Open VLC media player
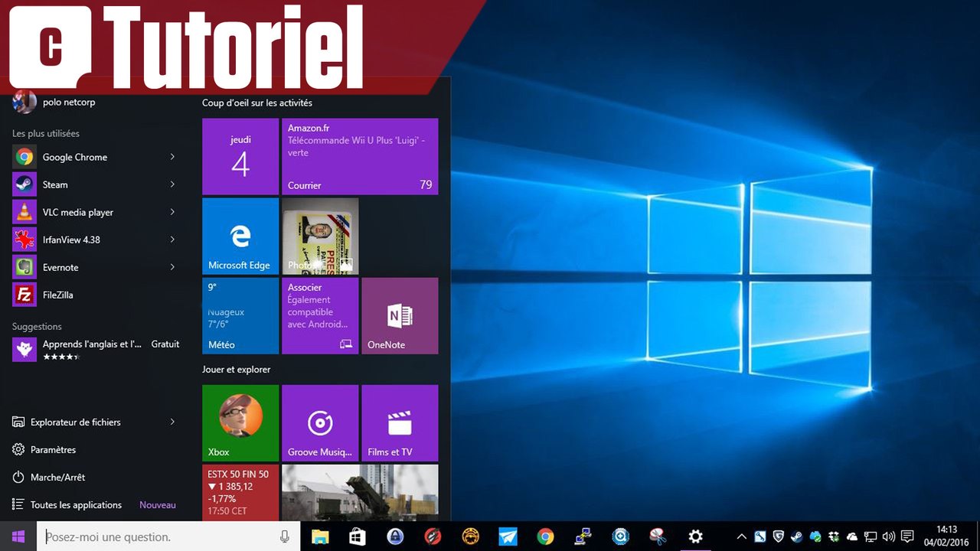980x551 pixels. [x=95, y=212]
